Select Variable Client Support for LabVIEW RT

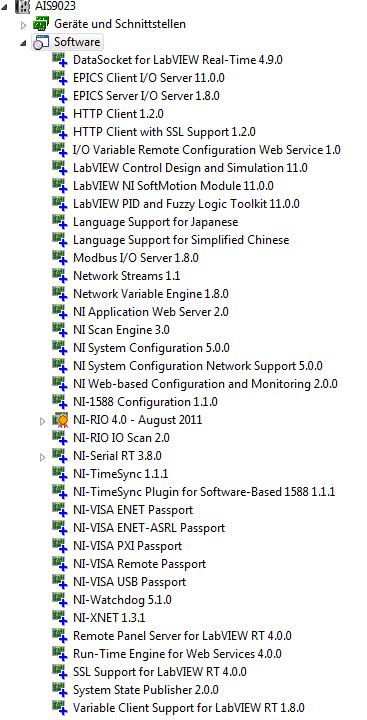pos(188,708)
